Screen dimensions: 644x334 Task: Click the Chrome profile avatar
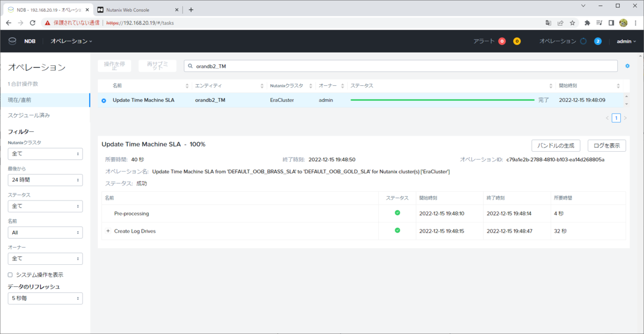(623, 23)
